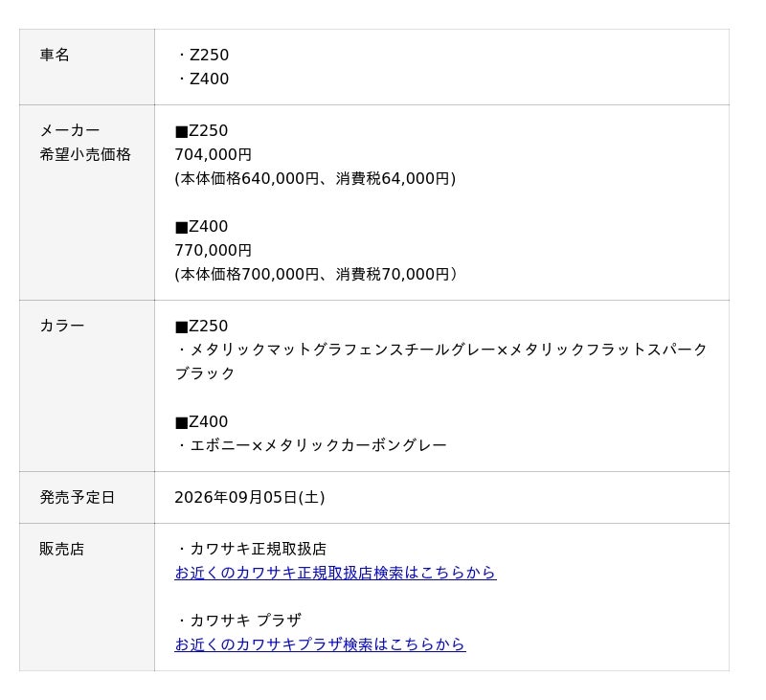The image size is (766, 700).
Task: Open the カワサキプラザ検索 link
Action: pyautogui.click(x=320, y=644)
